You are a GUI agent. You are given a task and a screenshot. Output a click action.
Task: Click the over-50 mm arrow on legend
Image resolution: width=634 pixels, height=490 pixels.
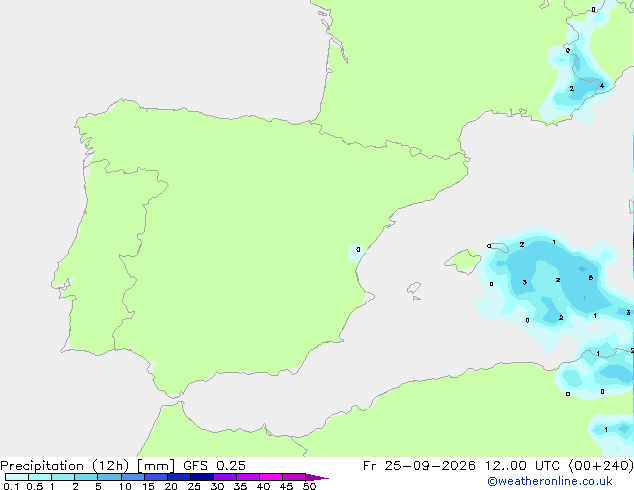(317, 477)
